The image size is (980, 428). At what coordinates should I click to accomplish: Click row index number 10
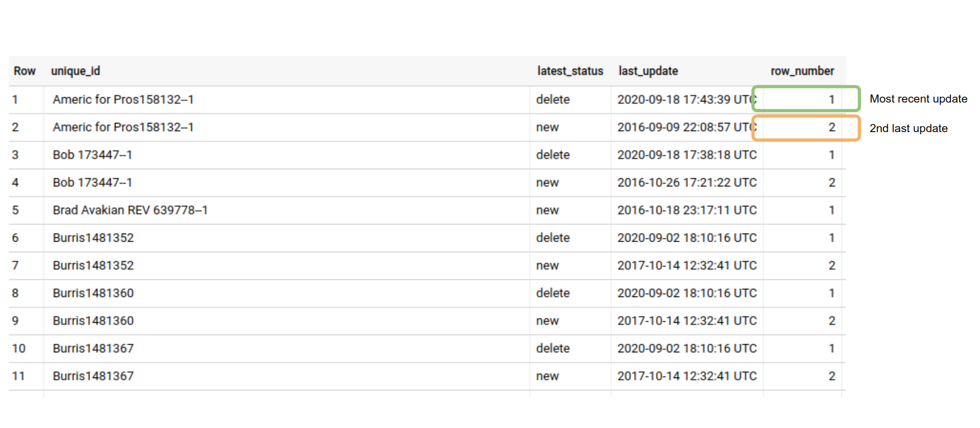18,349
